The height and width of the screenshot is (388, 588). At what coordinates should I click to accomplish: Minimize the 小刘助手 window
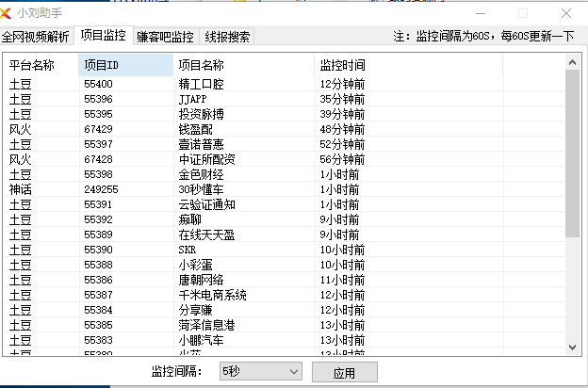point(481,13)
